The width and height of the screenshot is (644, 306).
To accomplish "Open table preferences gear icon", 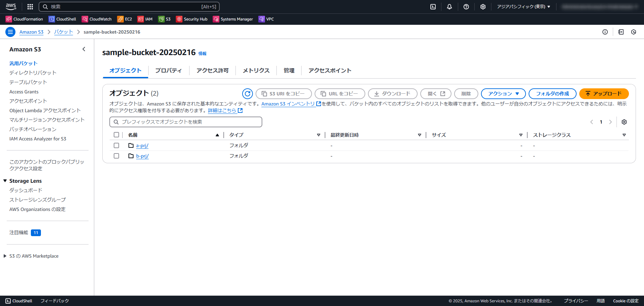I will [x=624, y=122].
